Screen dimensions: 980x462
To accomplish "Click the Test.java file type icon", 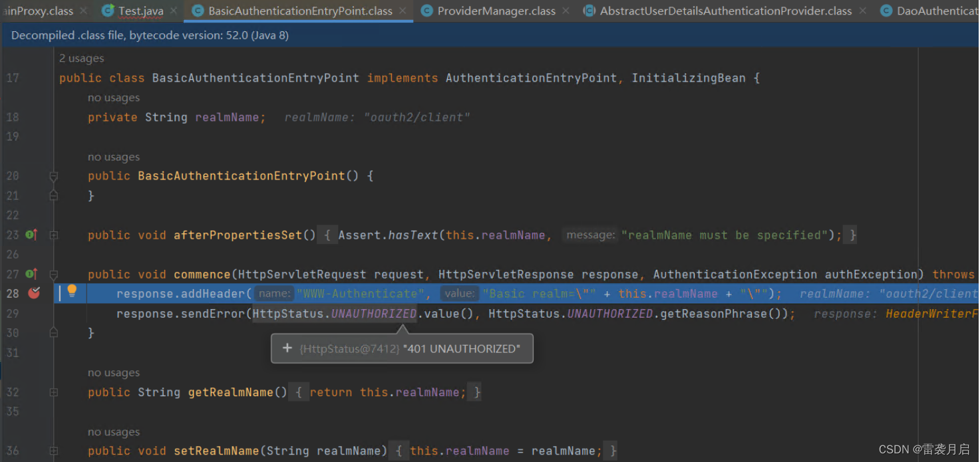I will (x=108, y=11).
